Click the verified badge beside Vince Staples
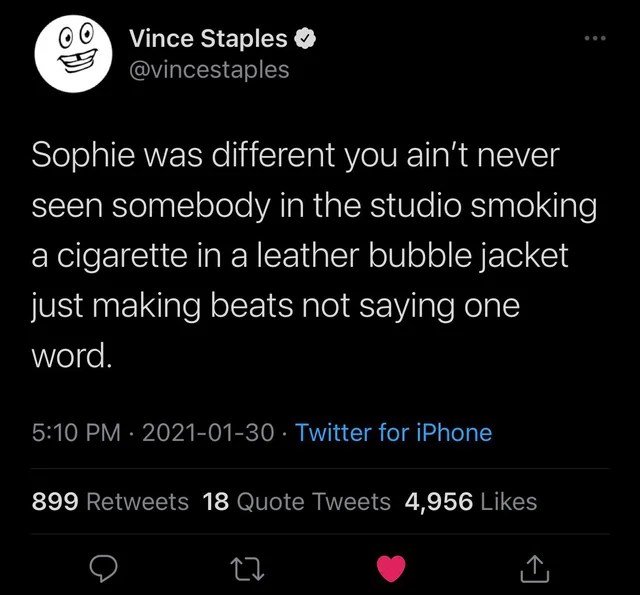640x595 pixels. tap(307, 39)
